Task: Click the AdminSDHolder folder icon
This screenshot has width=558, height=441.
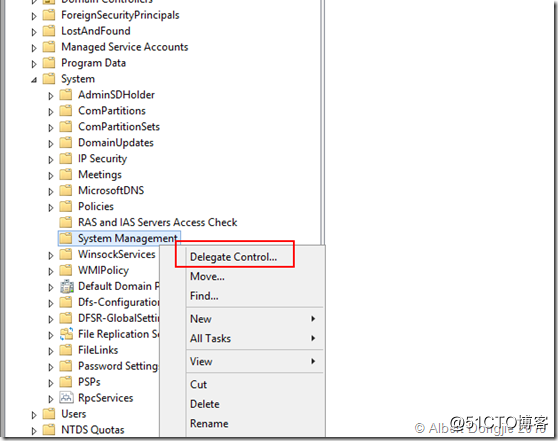Action: click(65, 95)
